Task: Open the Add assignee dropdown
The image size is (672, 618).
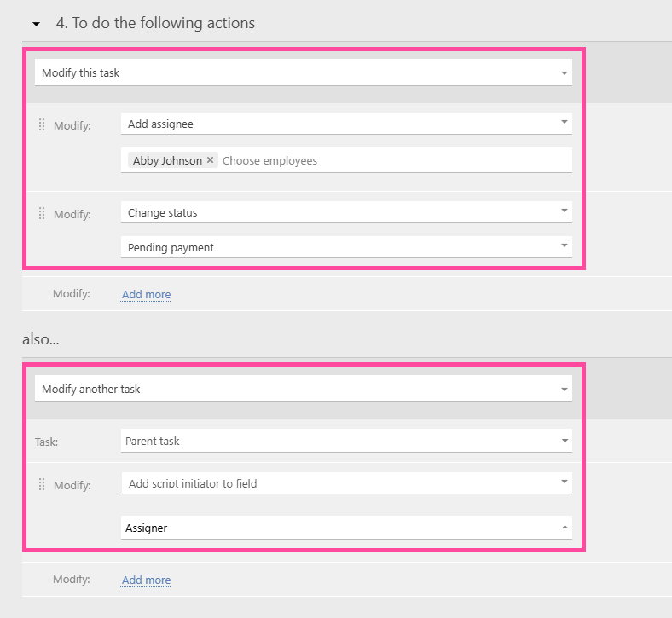Action: click(345, 124)
